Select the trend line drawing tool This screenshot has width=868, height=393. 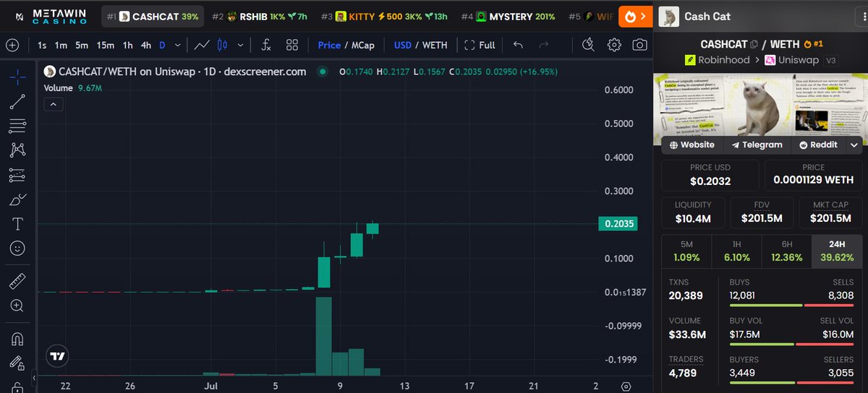[18, 102]
